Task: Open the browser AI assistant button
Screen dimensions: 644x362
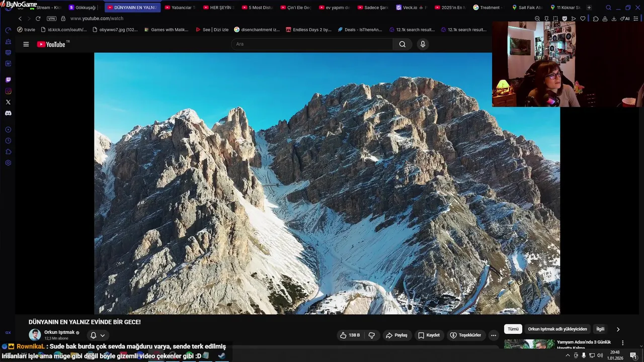Action: point(625,19)
